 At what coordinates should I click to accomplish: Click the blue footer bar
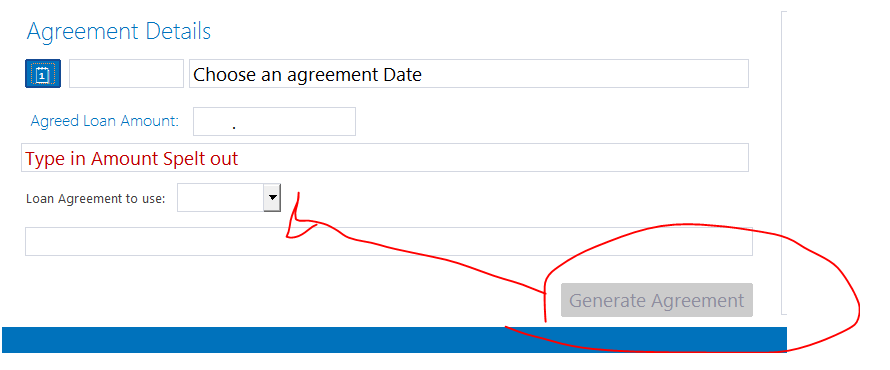point(394,340)
